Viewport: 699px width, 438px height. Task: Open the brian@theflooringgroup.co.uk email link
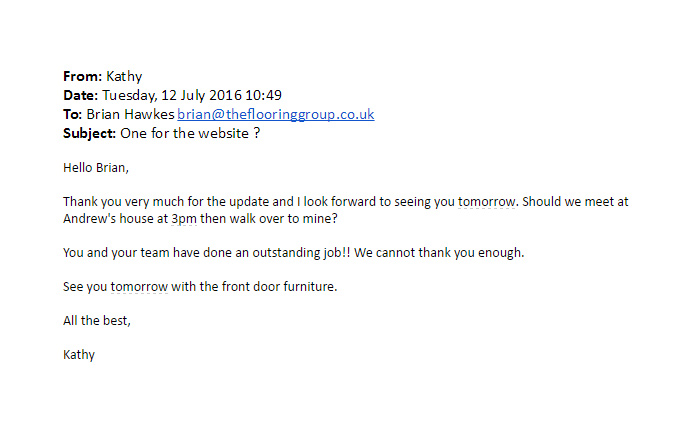pos(275,114)
